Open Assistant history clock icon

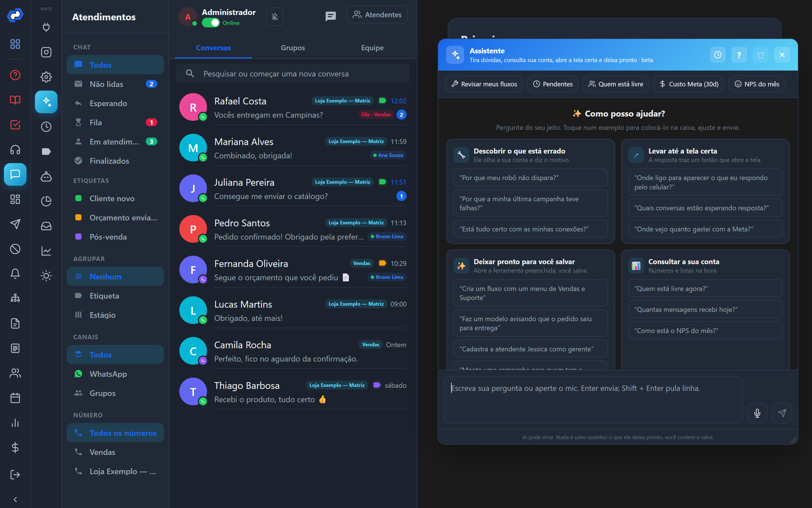tap(718, 55)
